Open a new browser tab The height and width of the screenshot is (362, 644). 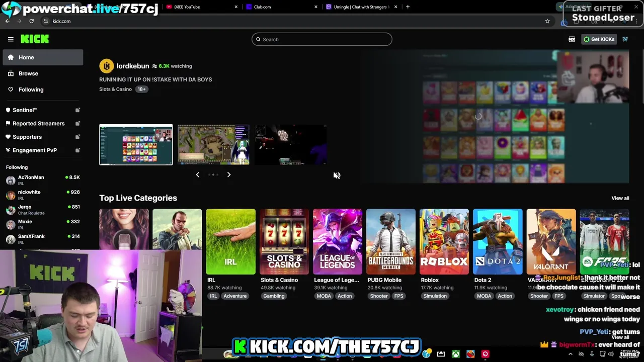[x=408, y=7]
